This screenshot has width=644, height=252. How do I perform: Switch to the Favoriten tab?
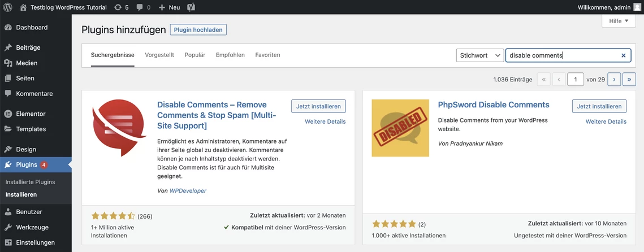click(x=267, y=55)
